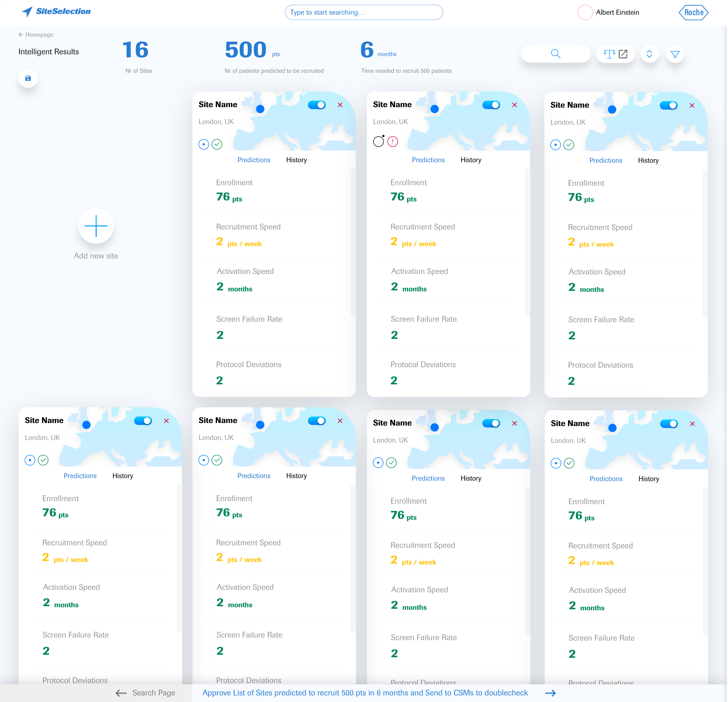Open the funnel filter icon
This screenshot has width=728, height=702.
tap(675, 54)
